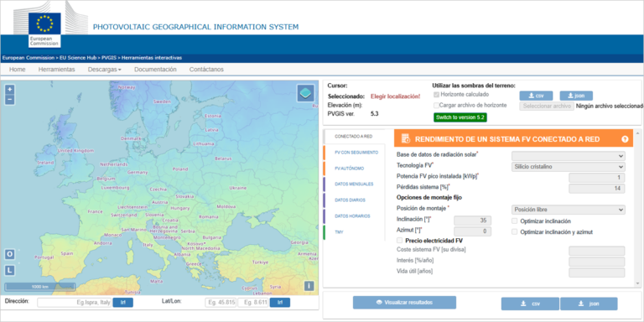644x322 pixels.
Task: Click PVGIS breadcrumb link
Action: point(109,58)
